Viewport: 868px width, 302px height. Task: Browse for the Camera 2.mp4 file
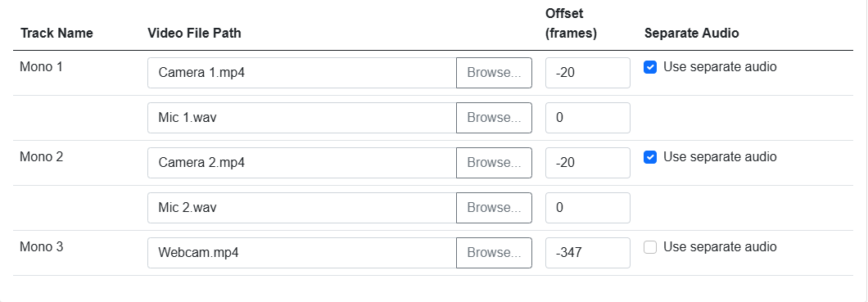pos(495,163)
